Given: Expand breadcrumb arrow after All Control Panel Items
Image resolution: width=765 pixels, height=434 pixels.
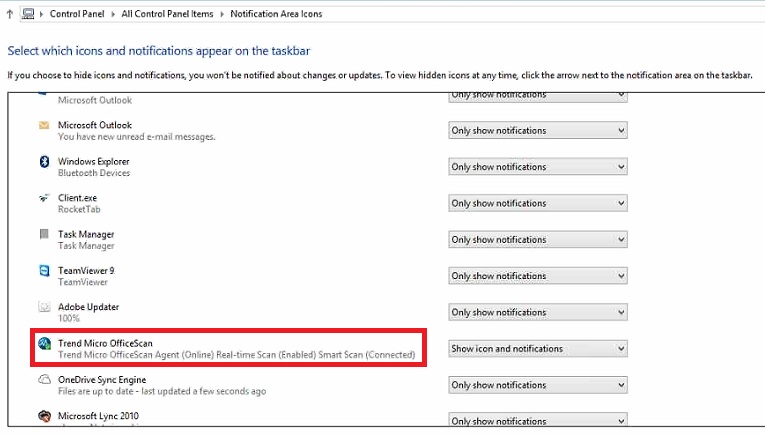Looking at the screenshot, I should tap(222, 14).
